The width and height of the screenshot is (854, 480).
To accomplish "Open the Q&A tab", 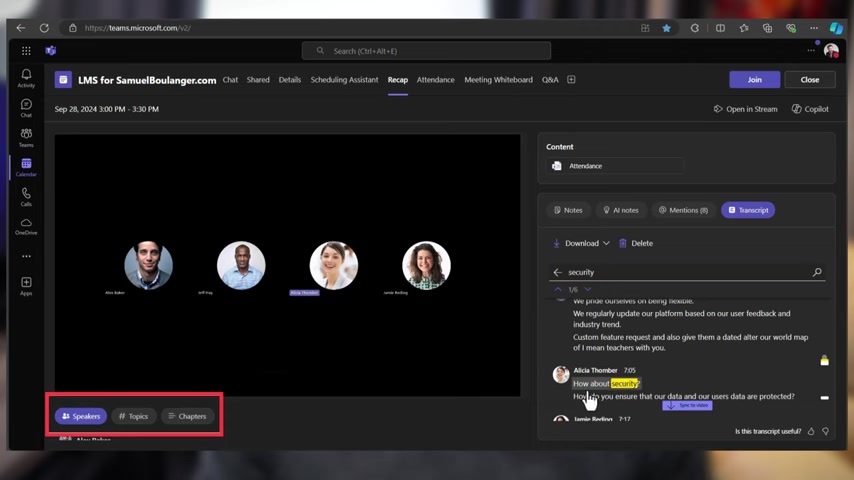I will tap(550, 80).
